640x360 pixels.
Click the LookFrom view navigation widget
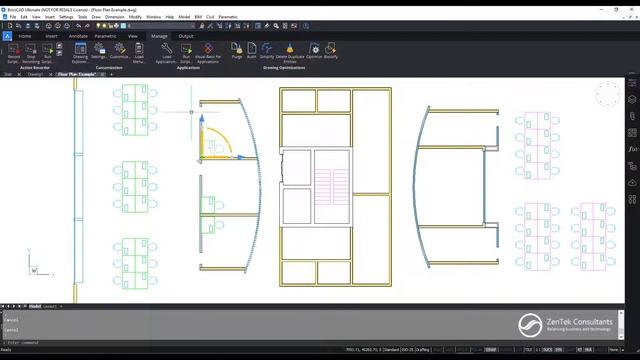(x=608, y=94)
